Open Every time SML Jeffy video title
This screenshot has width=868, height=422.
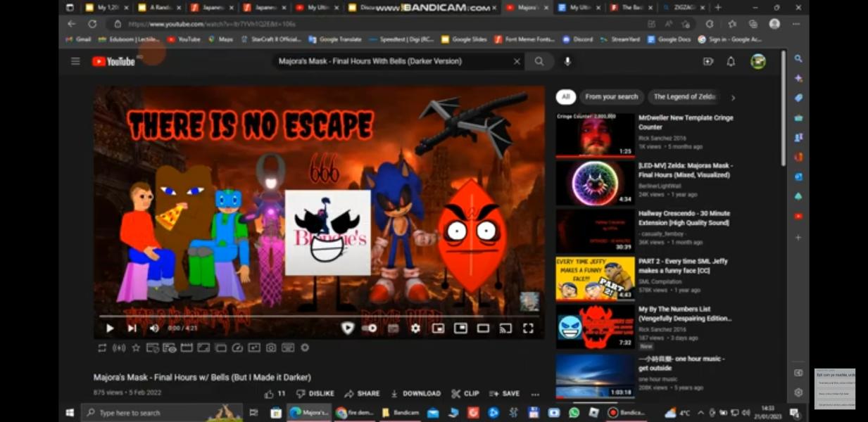[x=683, y=265]
